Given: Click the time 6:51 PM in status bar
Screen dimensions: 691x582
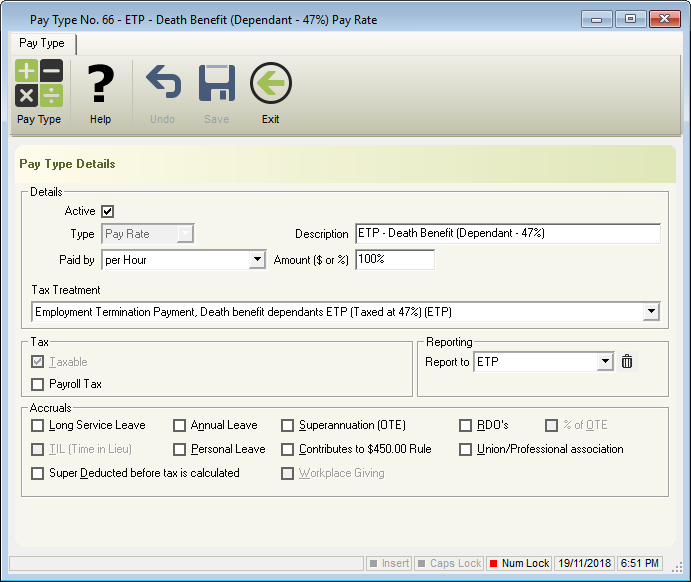Looking at the screenshot, I should click(639, 563).
